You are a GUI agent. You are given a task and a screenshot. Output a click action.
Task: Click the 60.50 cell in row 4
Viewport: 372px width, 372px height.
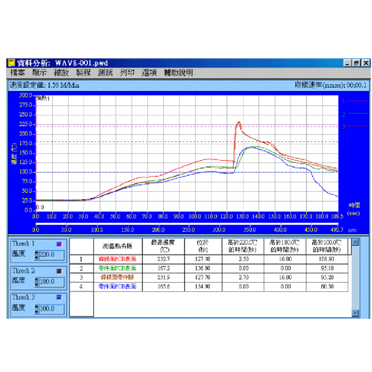pyautogui.click(x=328, y=286)
